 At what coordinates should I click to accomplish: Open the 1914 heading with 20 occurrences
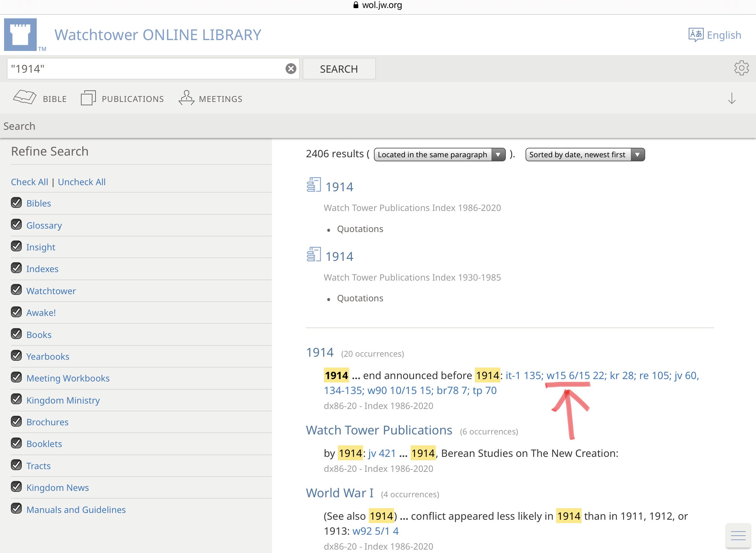pos(320,352)
